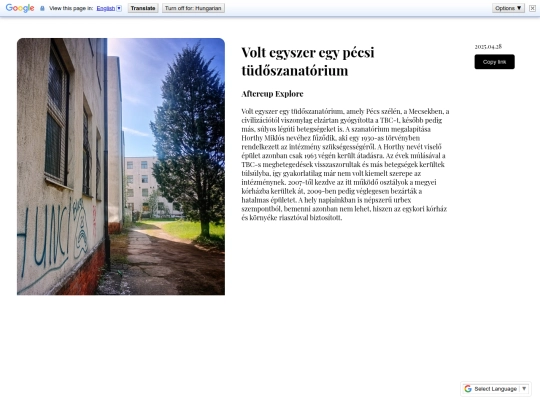
Task: Click the Translate button
Action: tap(143, 8)
